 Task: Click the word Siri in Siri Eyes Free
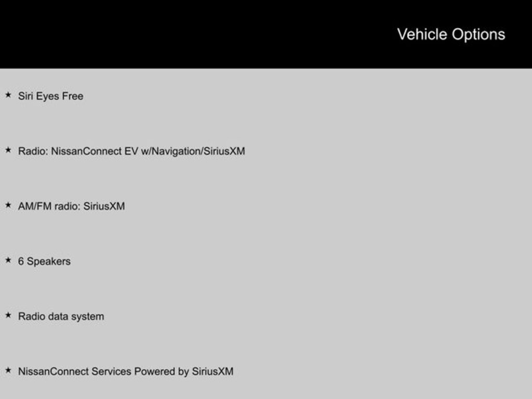25,96
